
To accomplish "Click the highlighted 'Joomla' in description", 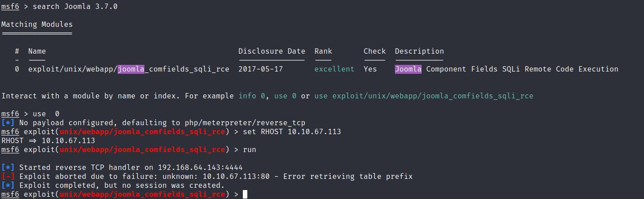I will [x=408, y=69].
